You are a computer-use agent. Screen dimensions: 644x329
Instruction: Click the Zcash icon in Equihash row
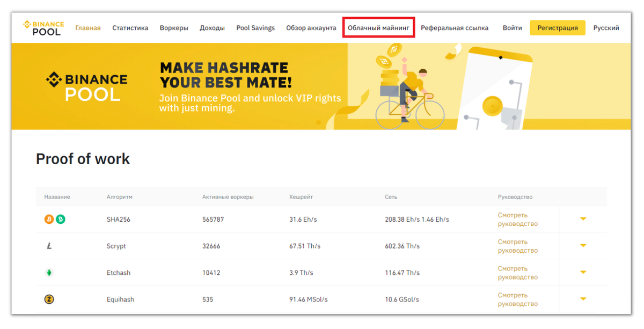[49, 299]
